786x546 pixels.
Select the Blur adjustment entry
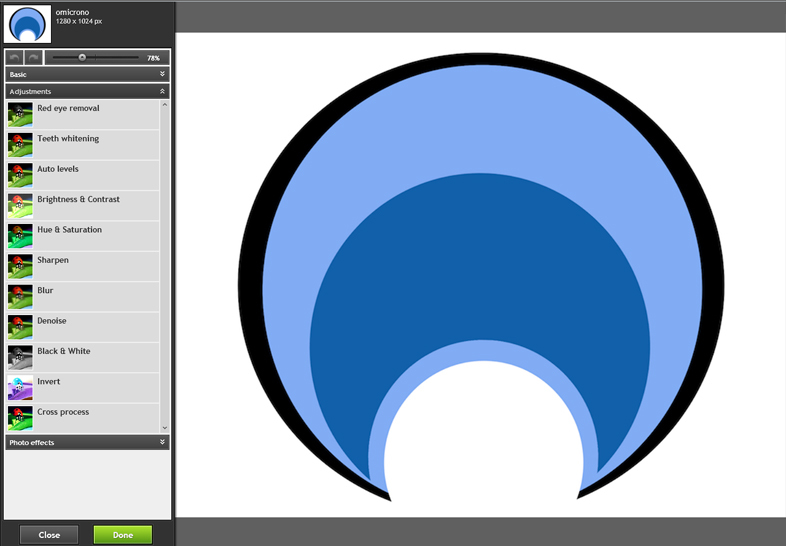click(45, 291)
